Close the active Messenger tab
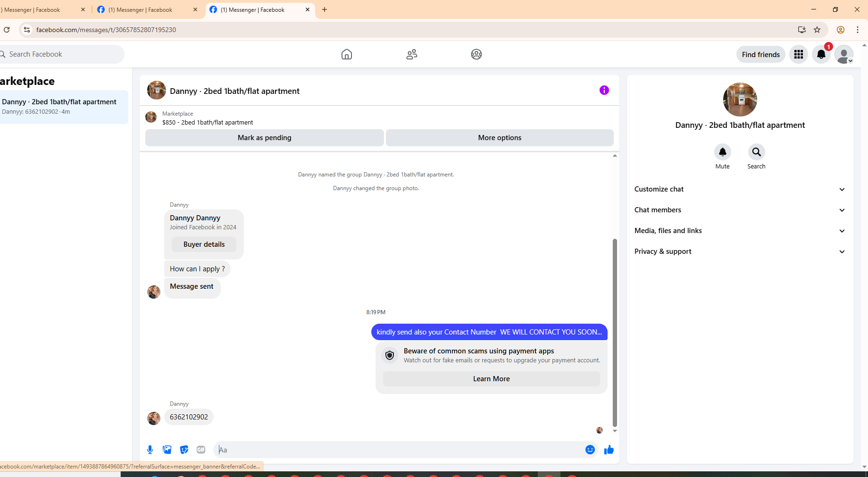Screen dimensions: 868x477 pyautogui.click(x=308, y=9)
